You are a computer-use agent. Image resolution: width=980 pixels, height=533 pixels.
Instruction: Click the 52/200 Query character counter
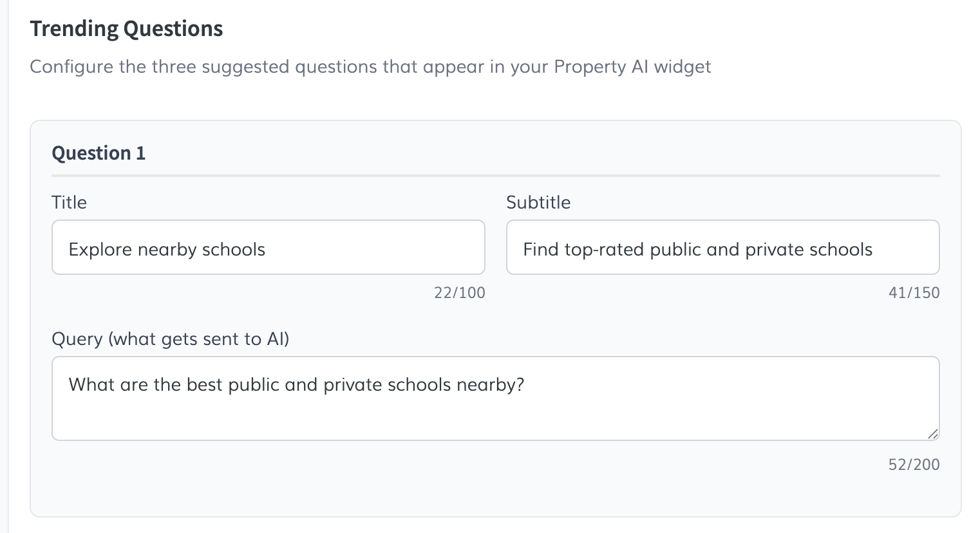[914, 464]
